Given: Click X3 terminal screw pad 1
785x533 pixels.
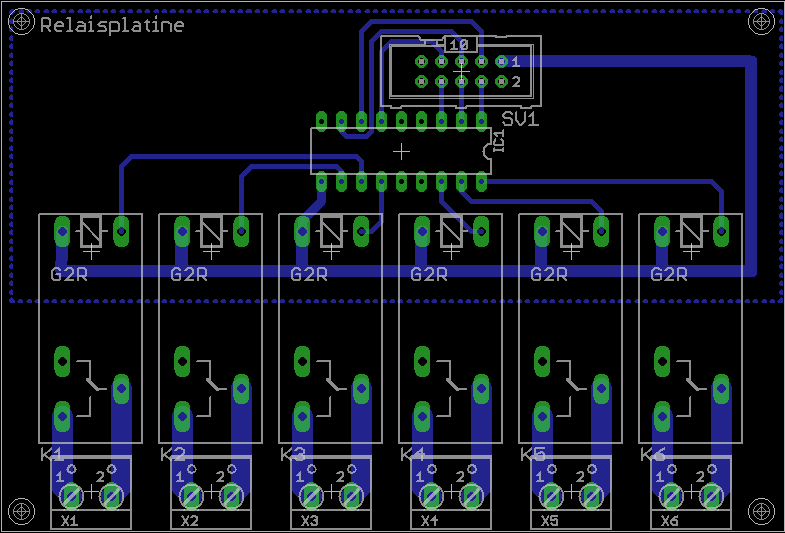Looking at the screenshot, I should tap(311, 497).
